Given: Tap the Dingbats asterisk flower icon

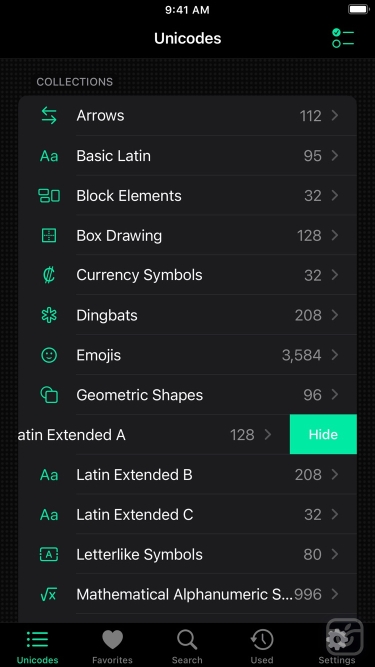Looking at the screenshot, I should point(49,315).
